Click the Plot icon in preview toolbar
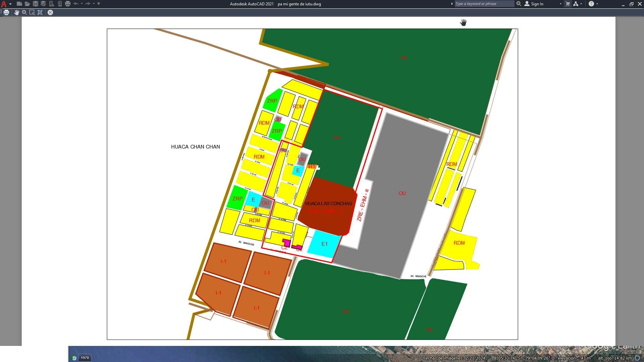The height and width of the screenshot is (362, 644). [6, 12]
